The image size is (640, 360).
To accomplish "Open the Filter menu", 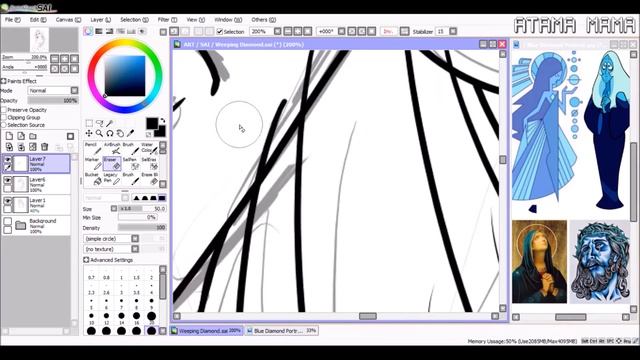I will 167,20.
